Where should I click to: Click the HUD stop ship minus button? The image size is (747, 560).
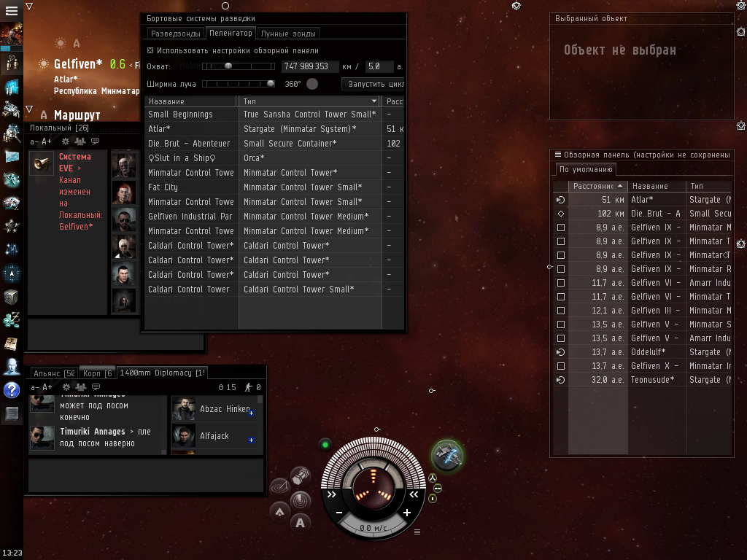point(339,513)
